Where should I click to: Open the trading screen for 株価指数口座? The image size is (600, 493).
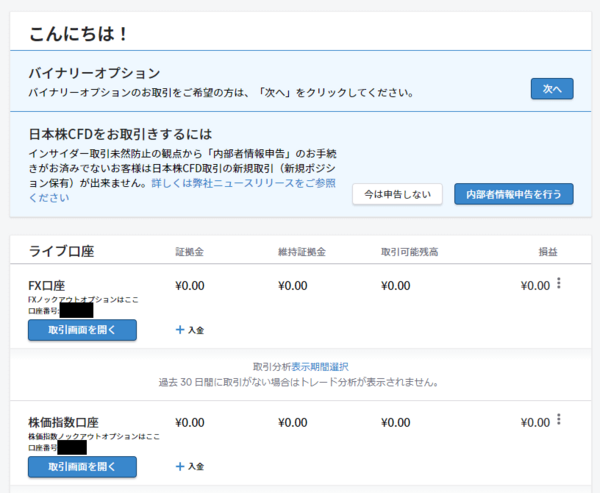[x=82, y=466]
